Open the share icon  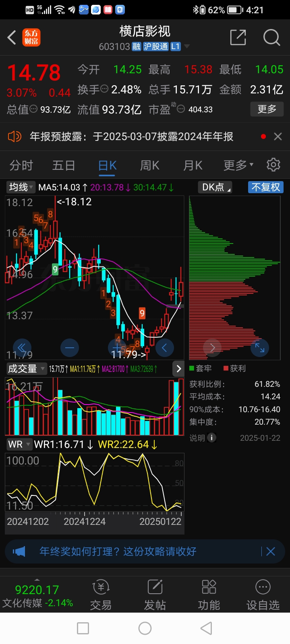pos(238,37)
